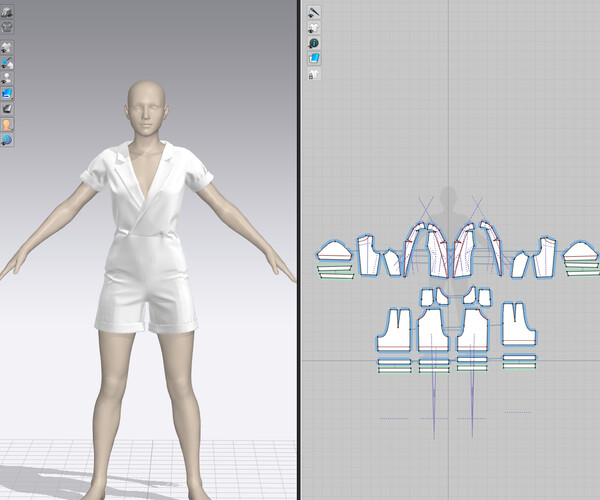The image size is (600, 500).
Task: Click the lock pattern shirt icon
Action: pyautogui.click(x=314, y=74)
